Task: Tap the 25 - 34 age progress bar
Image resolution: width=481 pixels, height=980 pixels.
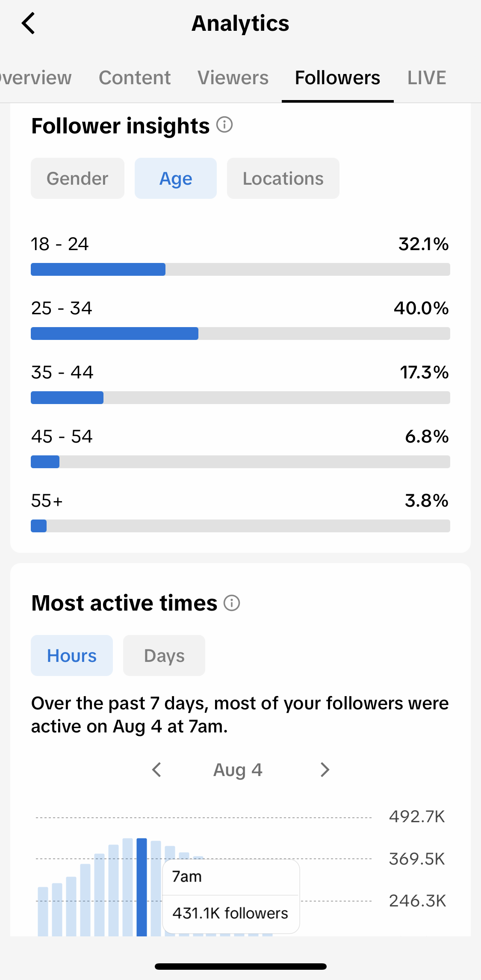Action: (x=240, y=334)
